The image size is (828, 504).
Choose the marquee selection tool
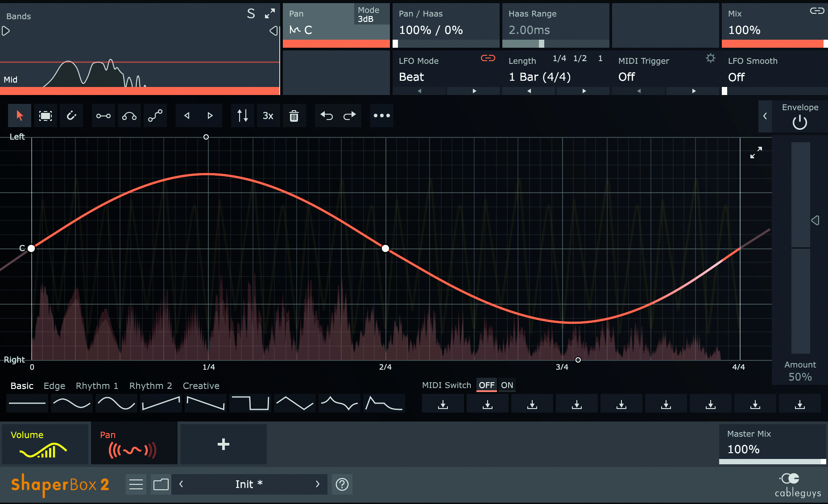(x=46, y=116)
